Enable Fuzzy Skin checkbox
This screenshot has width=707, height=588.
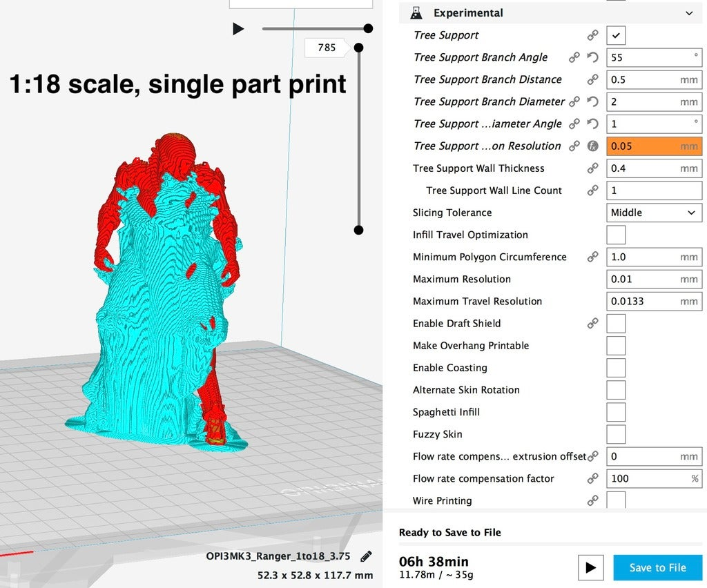[616, 434]
